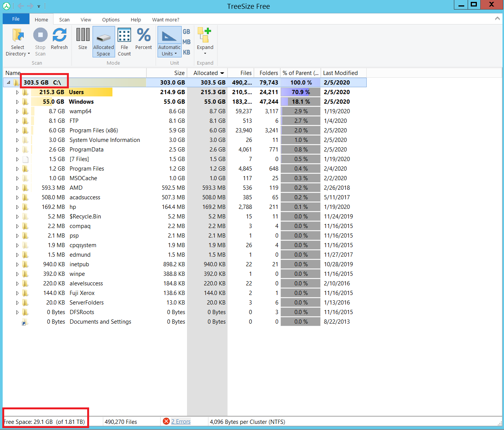Select the MSOCache folder row
The height and width of the screenshot is (430, 504).
[x=185, y=178]
